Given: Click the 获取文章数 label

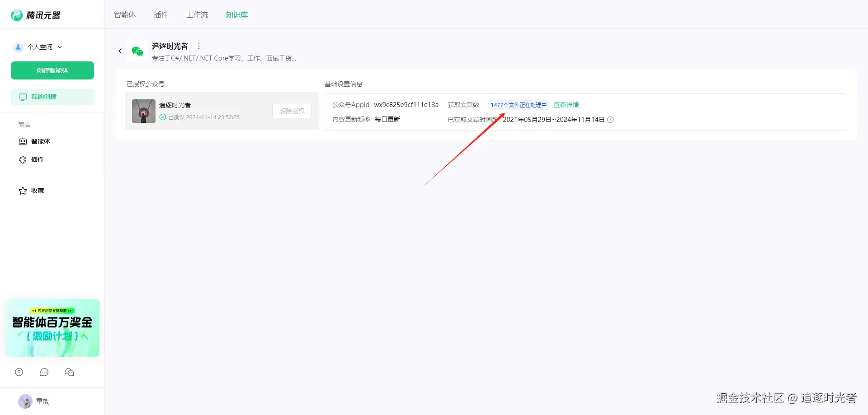Looking at the screenshot, I should coord(463,105).
